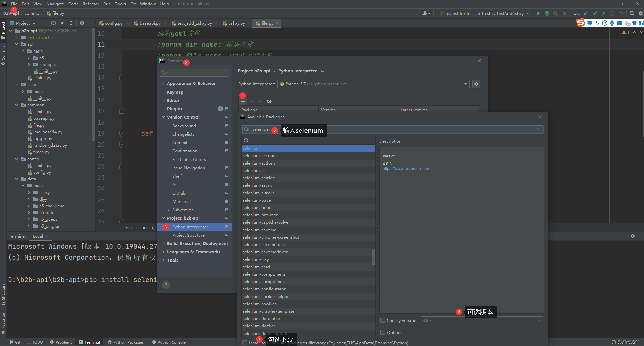This screenshot has width=644, height=346.
Task: Open Git history clock icon
Action: [x=612, y=13]
